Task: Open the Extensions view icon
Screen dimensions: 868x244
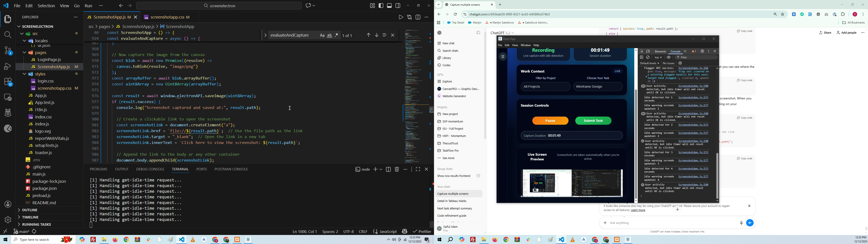Action: click(7, 82)
